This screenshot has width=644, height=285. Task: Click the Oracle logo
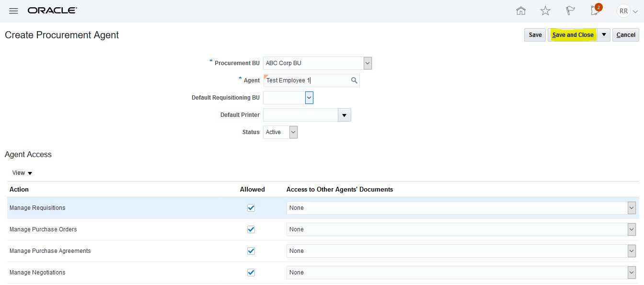coord(52,11)
